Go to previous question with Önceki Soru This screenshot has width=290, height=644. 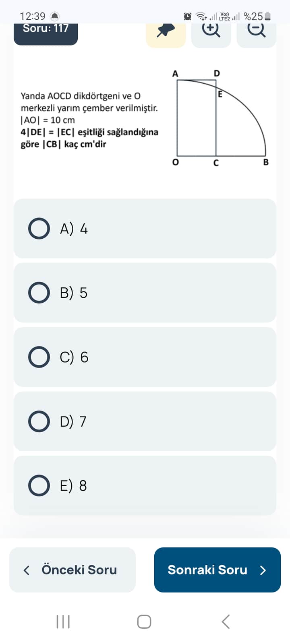coord(72,570)
